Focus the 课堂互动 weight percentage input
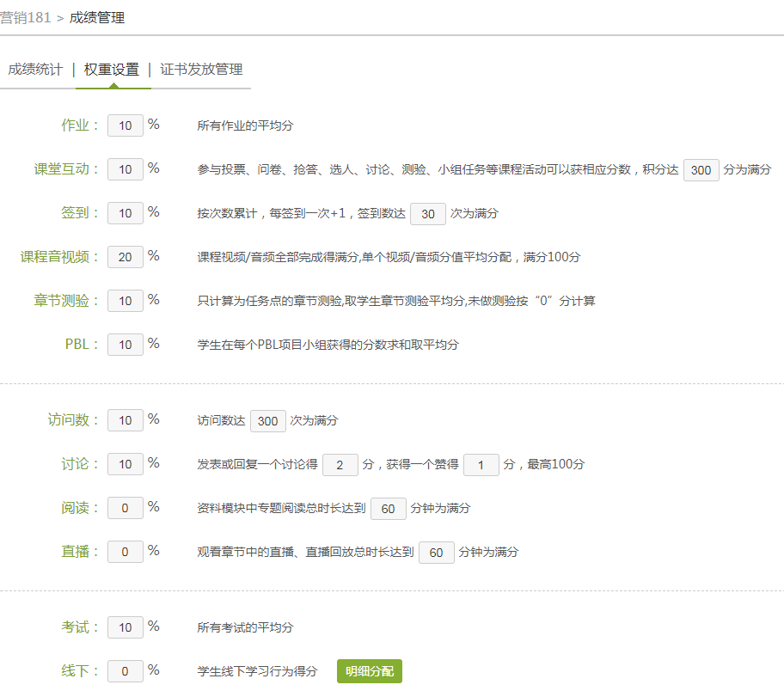The width and height of the screenshot is (784, 697). pos(126,169)
